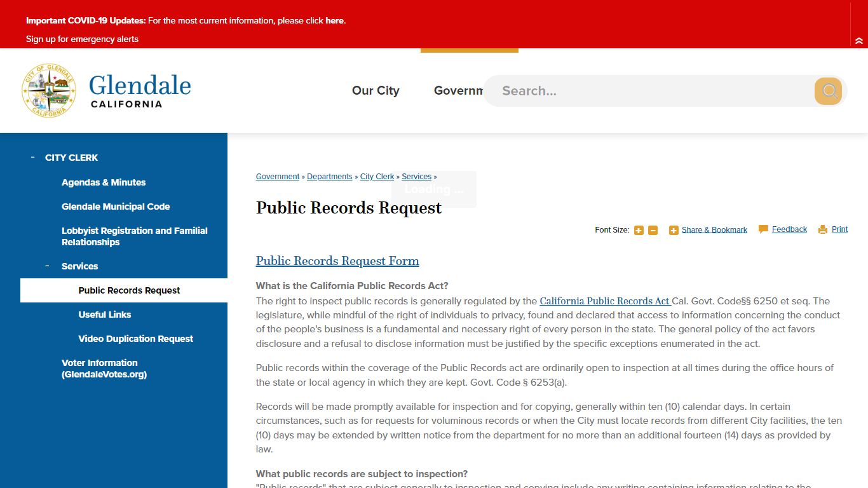868x488 pixels.
Task: Collapse the City Clerk sidebar section
Action: (32, 157)
